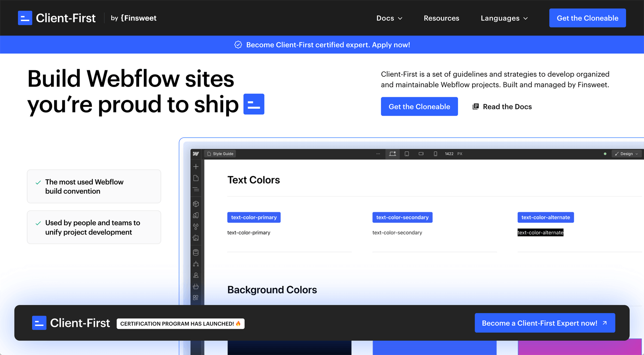Expand the Docs dropdown in the navigation
Image resolution: width=644 pixels, height=355 pixels.
(389, 18)
